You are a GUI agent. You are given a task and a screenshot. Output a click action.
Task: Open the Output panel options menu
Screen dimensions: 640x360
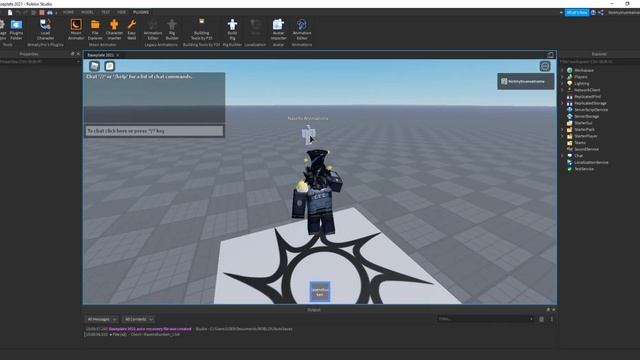point(551,319)
